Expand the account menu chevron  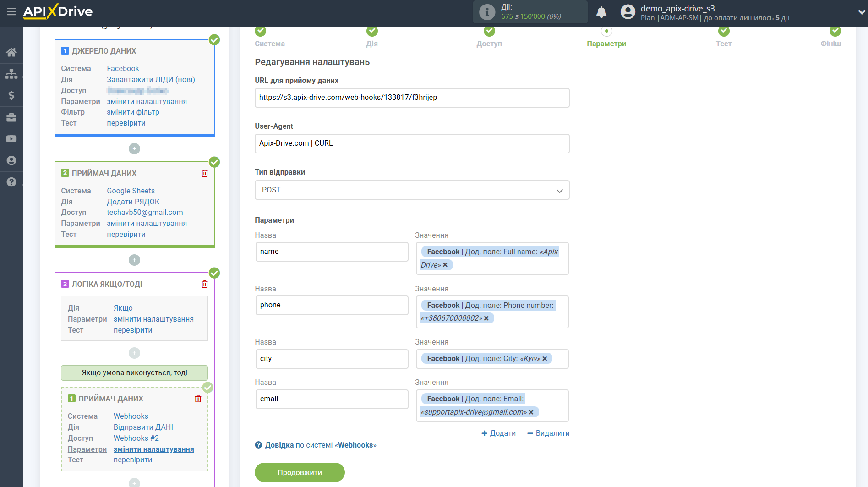coord(861,12)
